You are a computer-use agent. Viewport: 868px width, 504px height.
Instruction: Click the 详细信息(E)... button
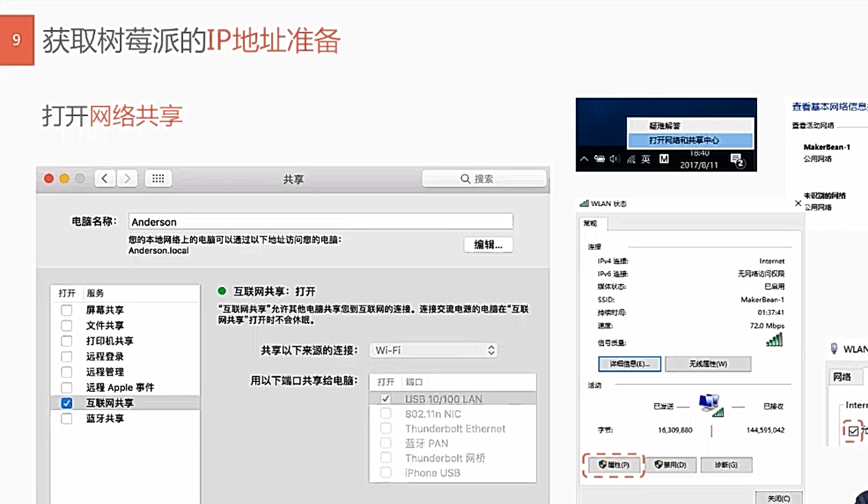630,364
